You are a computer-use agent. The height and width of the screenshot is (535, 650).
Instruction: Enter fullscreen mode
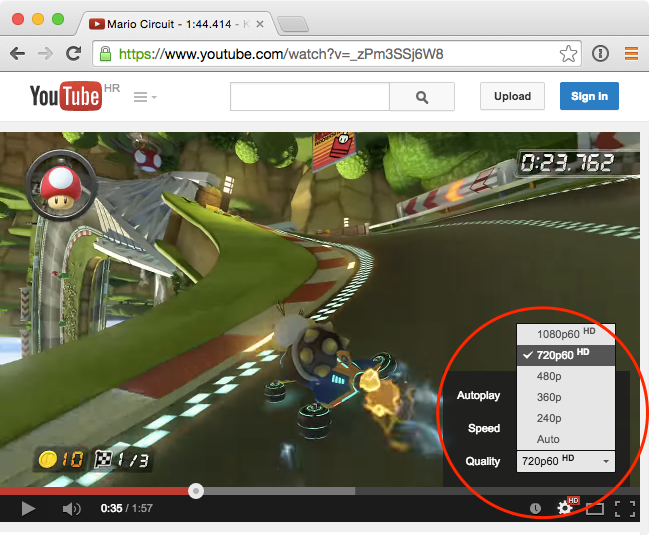[x=625, y=509]
